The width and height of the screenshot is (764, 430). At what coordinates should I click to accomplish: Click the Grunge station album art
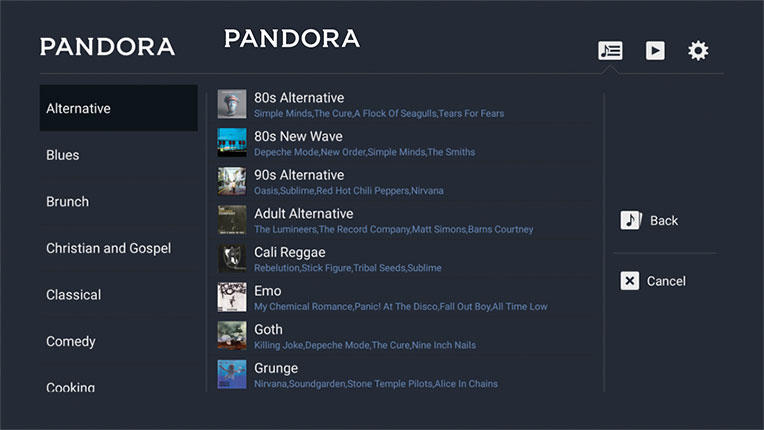click(x=232, y=374)
